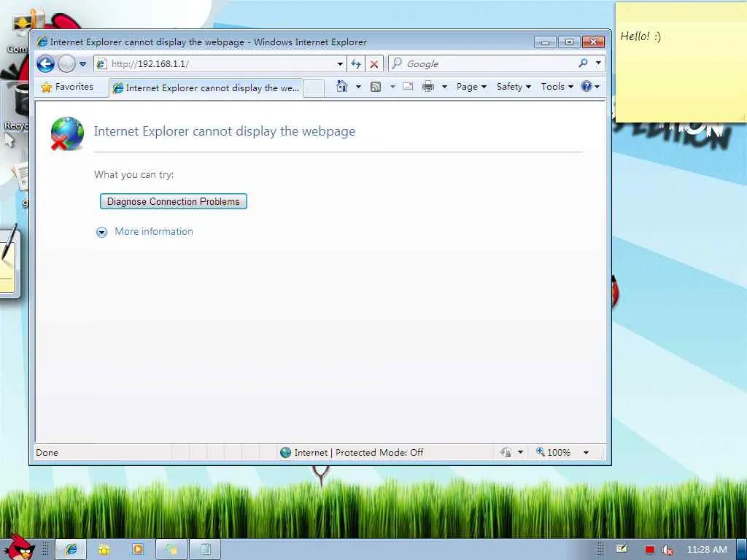The height and width of the screenshot is (560, 747).
Task: Close the Internet Explorer window
Action: pos(594,42)
